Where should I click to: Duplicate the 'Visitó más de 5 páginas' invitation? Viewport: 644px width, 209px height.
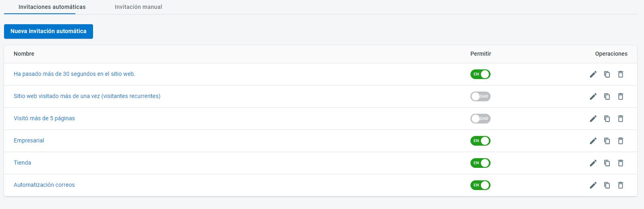pos(607,119)
